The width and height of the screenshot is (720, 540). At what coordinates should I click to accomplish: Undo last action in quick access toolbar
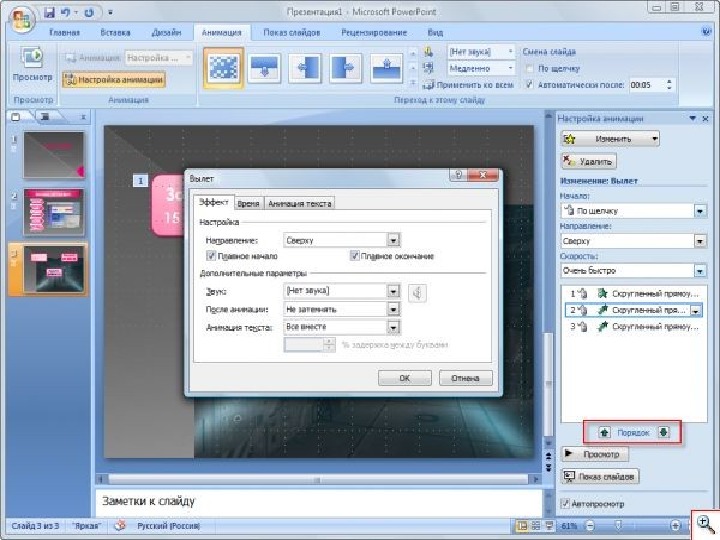[66, 12]
